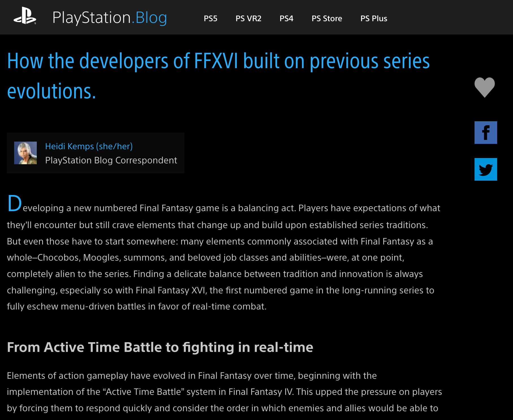Open the PS5 navigation item

210,19
